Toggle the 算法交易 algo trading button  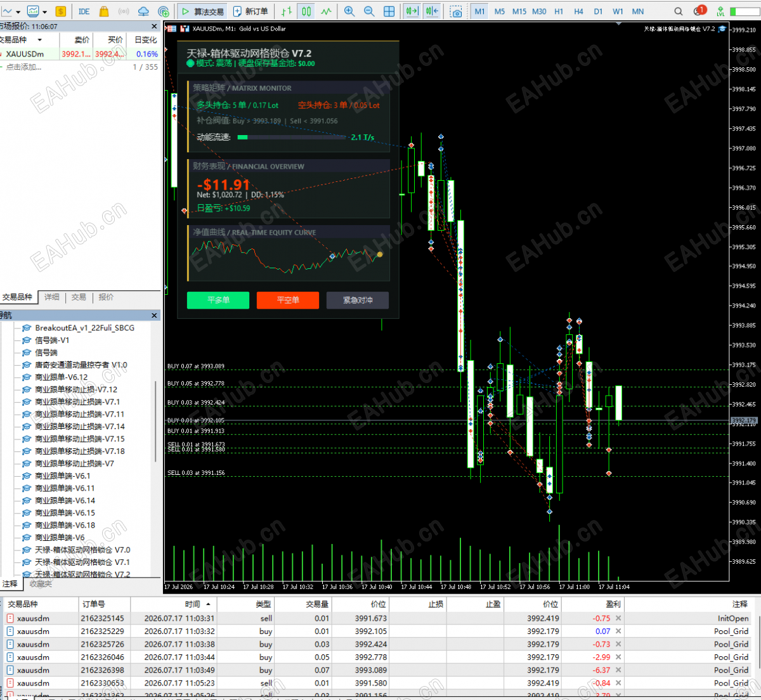(202, 11)
